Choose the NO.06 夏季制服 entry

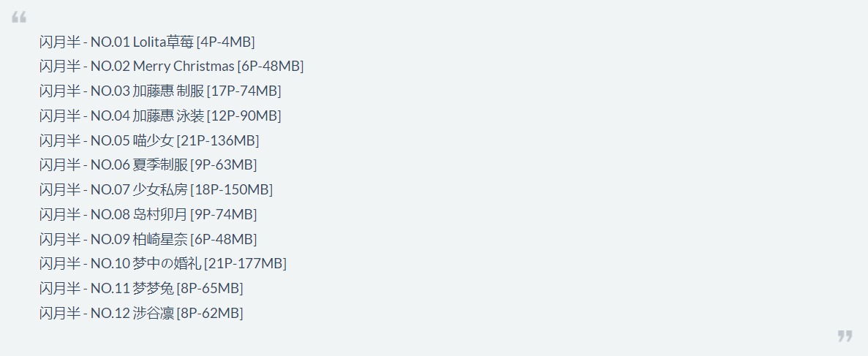(x=148, y=164)
